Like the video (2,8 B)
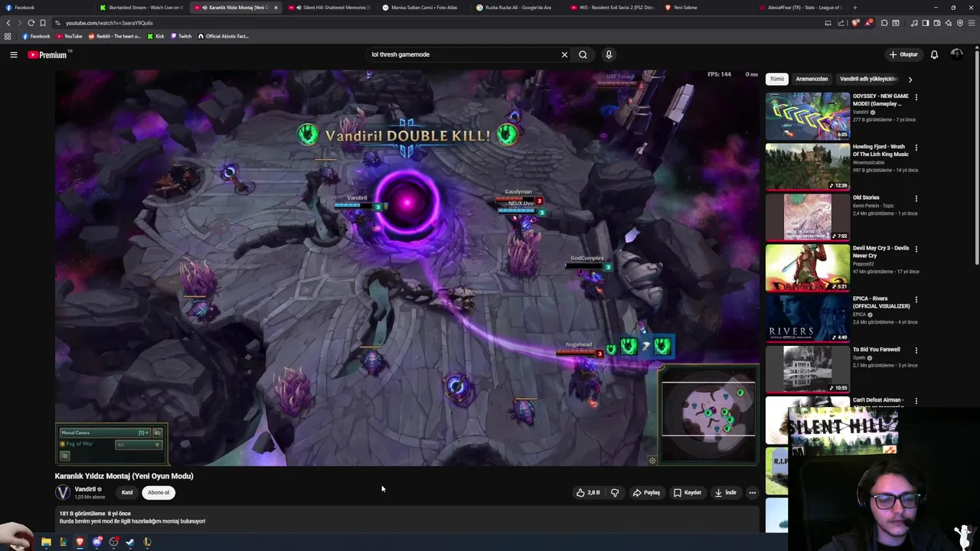Screen dimensions: 980x551 click(x=588, y=493)
